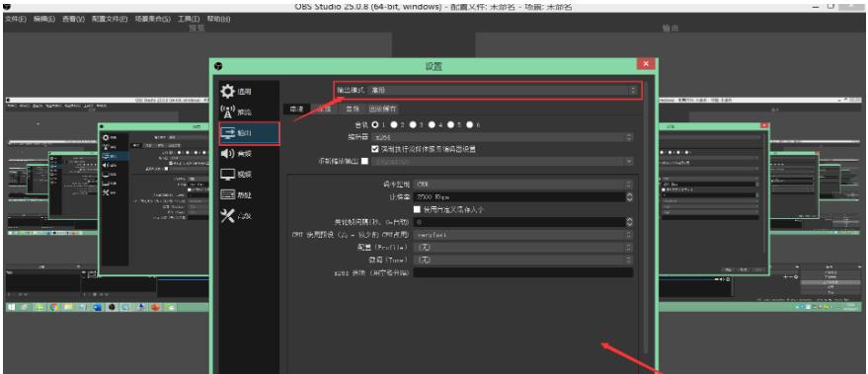Switch to the Replay Buffer (回放缓存) tab
Image resolution: width=868 pixels, height=374 pixels.
tap(383, 109)
